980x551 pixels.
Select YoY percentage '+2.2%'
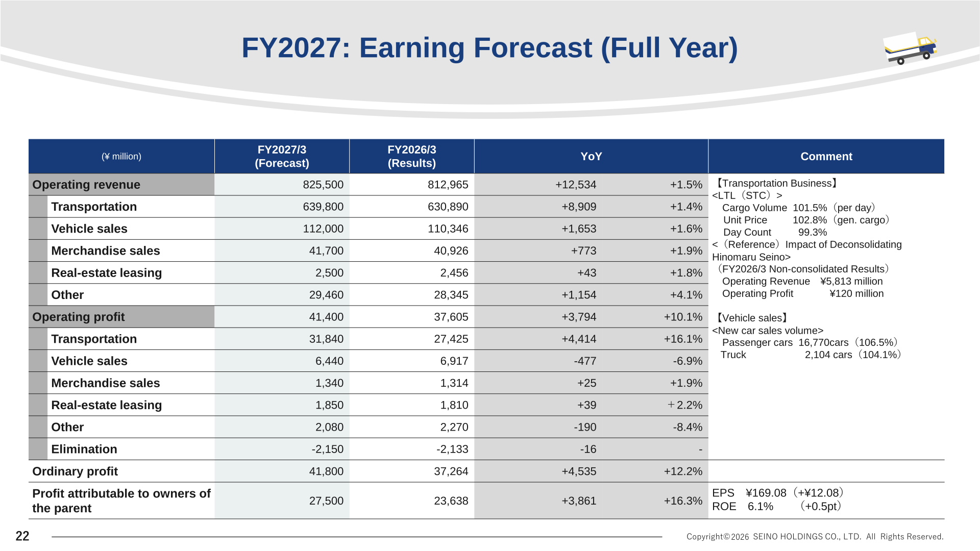pyautogui.click(x=685, y=405)
